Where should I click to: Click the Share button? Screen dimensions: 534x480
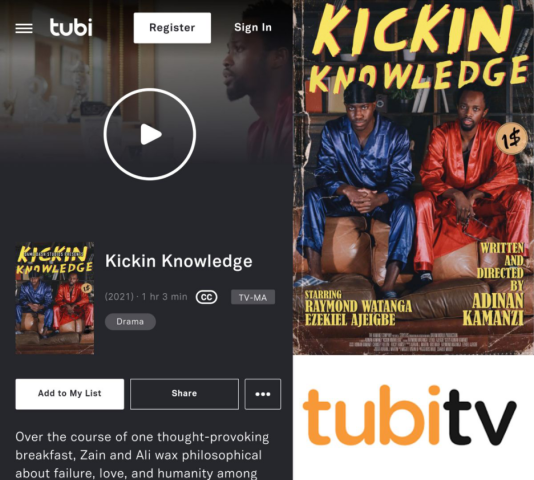pos(184,394)
